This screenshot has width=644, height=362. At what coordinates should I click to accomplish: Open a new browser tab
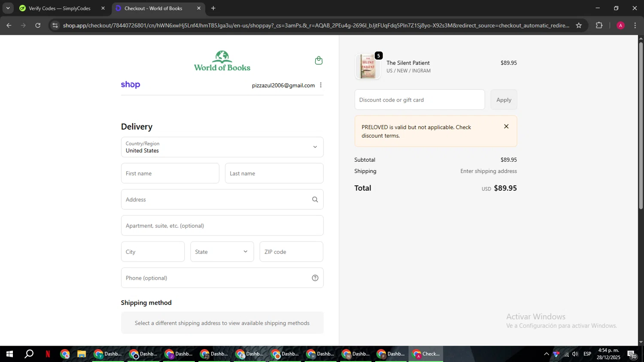213,8
